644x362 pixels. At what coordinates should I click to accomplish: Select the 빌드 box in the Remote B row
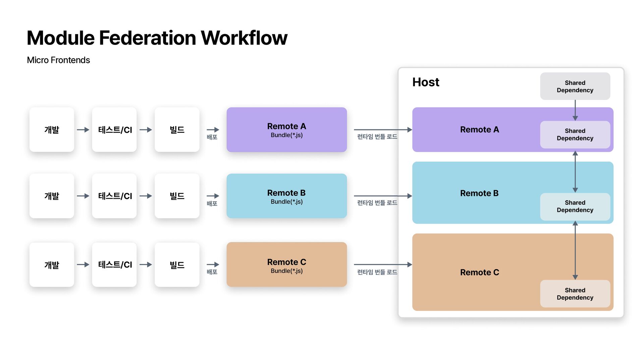point(177,196)
